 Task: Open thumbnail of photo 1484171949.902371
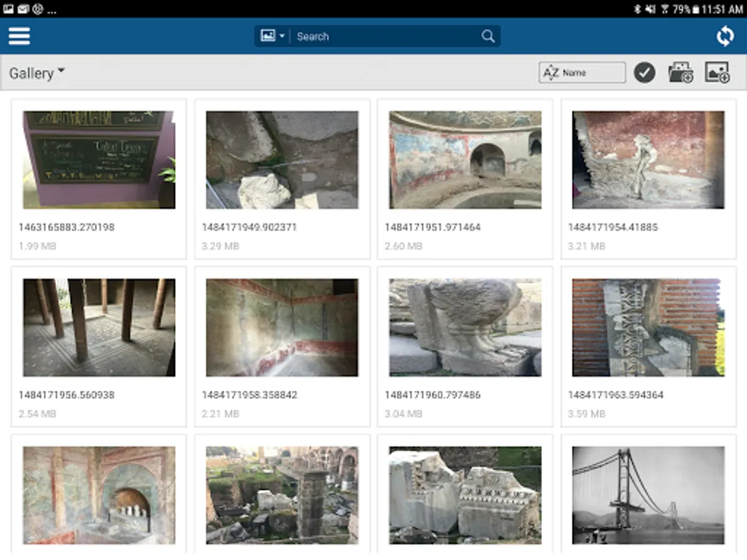click(282, 160)
